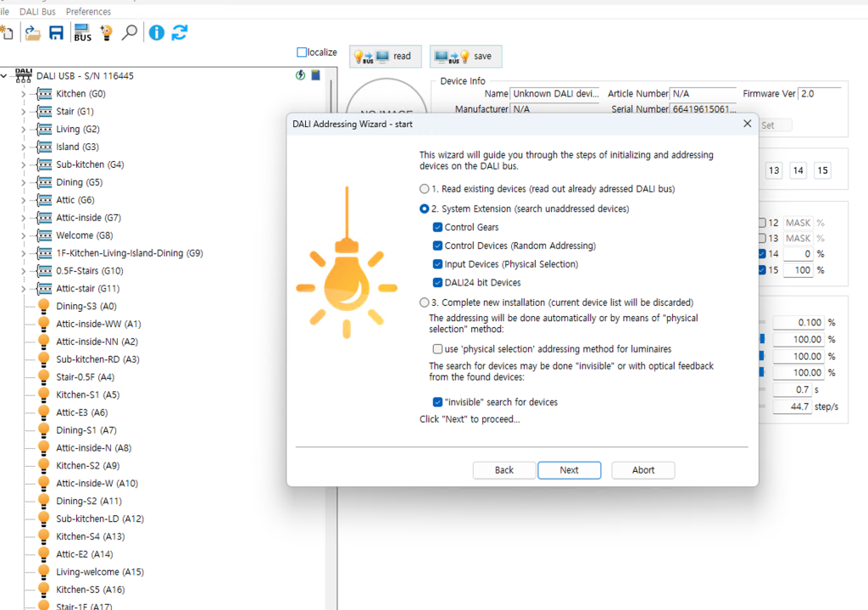
Task: Click the BUS toolbar icon
Action: tap(82, 33)
